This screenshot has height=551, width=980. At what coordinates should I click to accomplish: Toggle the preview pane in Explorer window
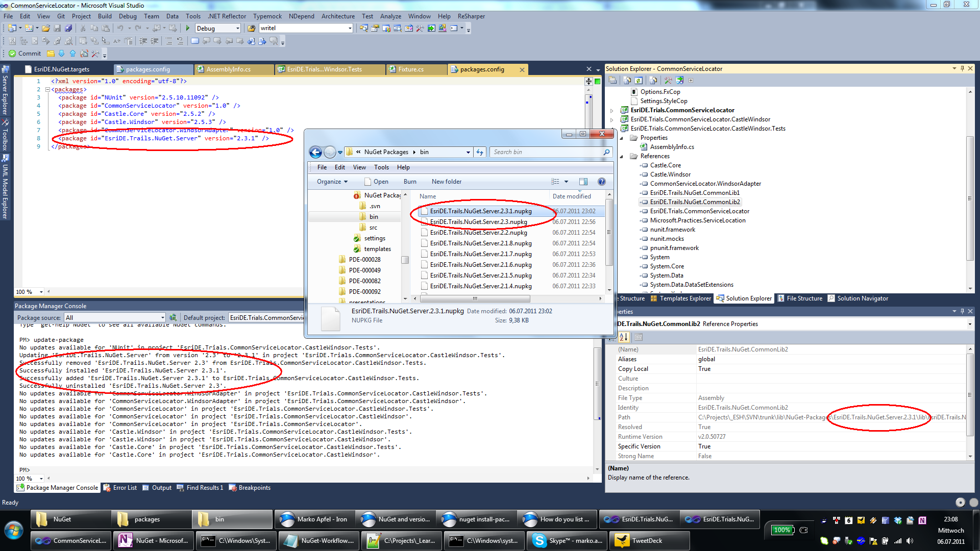[x=583, y=182]
